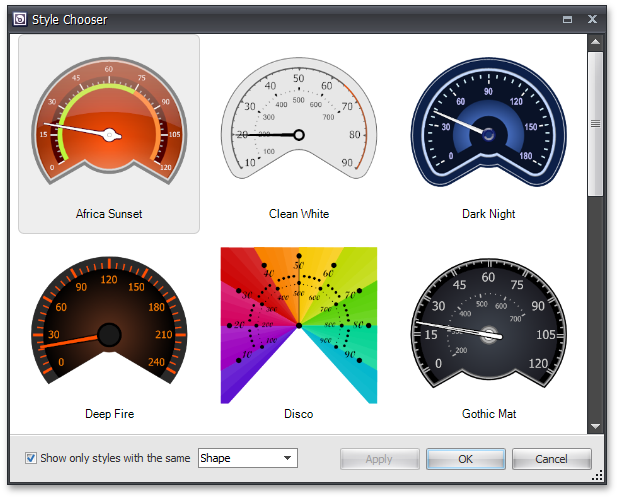
Task: Select the Deep Fire gauge thumbnail
Action: tap(108, 322)
